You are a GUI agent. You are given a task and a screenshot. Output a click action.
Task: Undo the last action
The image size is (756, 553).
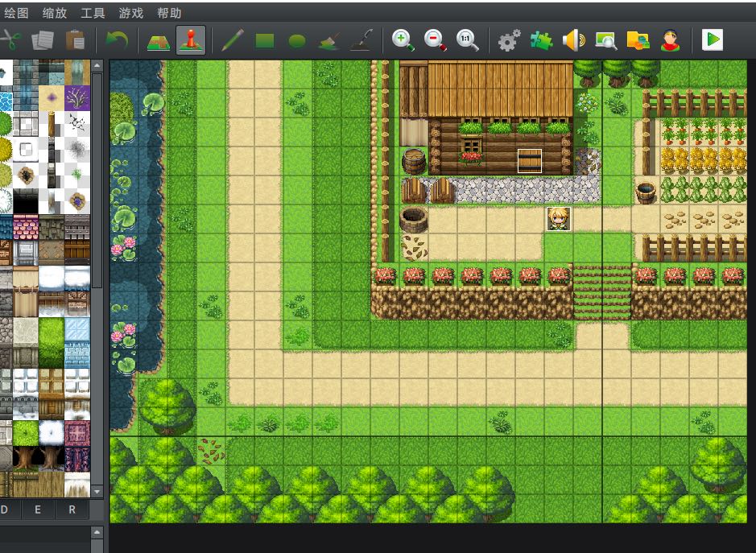[116, 40]
